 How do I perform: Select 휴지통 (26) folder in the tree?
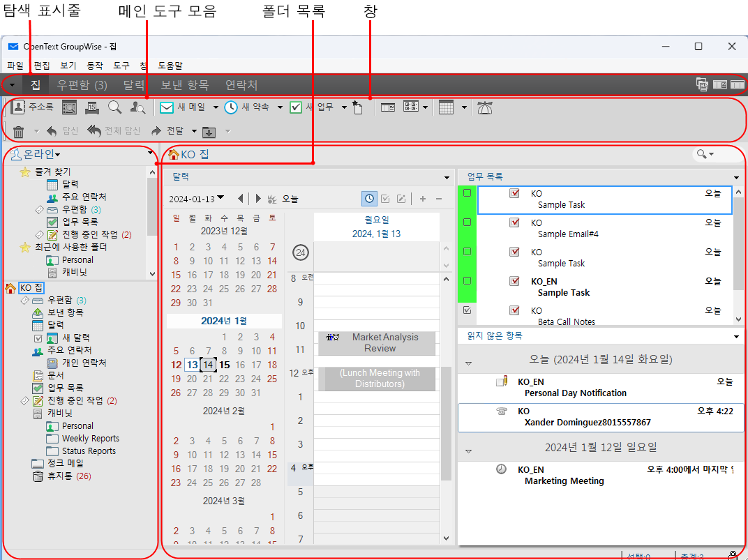click(x=62, y=476)
